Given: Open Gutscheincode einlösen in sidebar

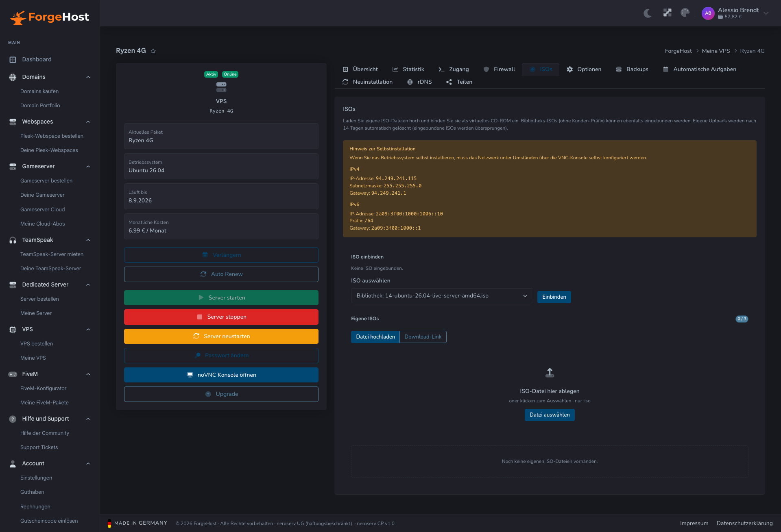Looking at the screenshot, I should coord(49,521).
